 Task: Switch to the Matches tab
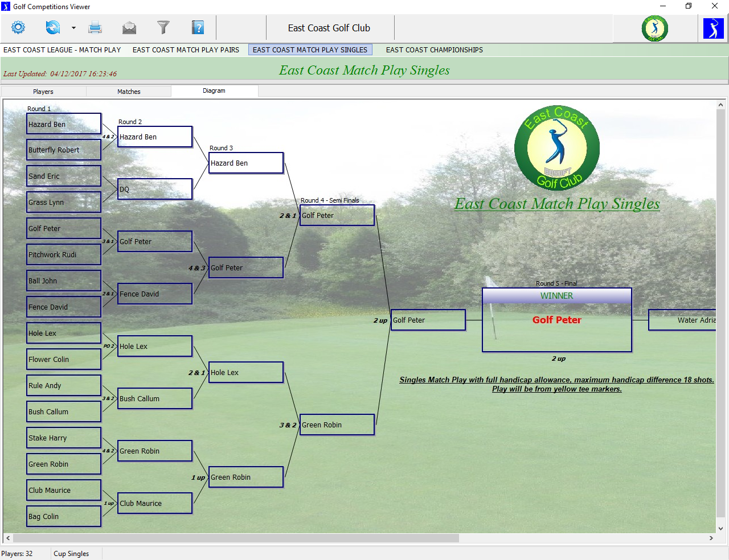click(x=129, y=92)
